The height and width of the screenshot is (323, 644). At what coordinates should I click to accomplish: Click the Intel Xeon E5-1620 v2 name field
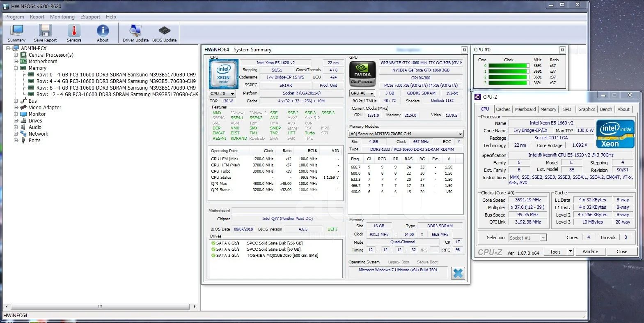275,63
